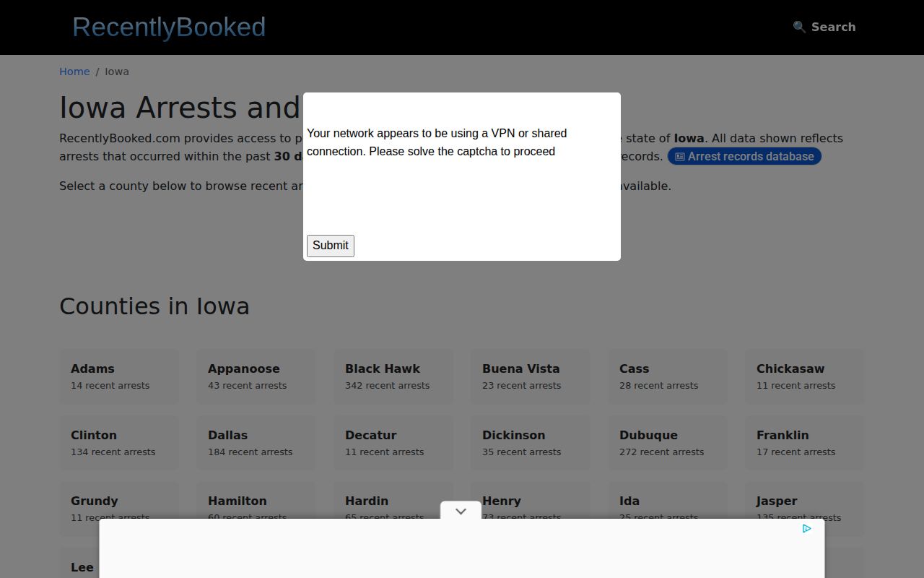Open Chickasaw county arrests card

[805, 376]
